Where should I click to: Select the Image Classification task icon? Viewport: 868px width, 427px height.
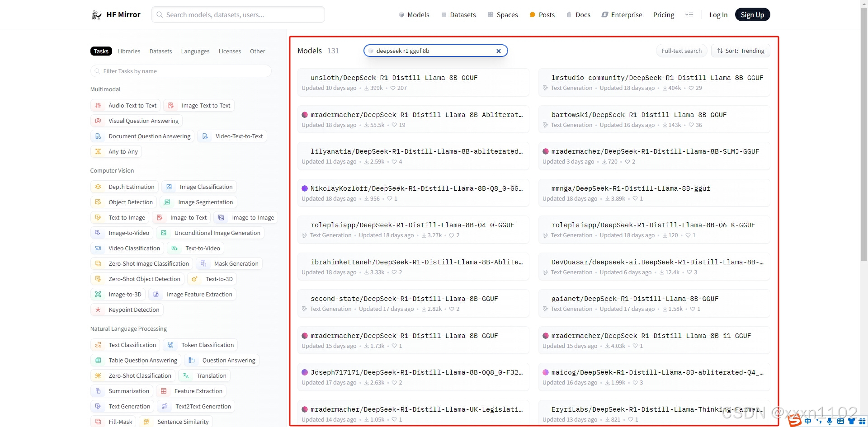point(169,187)
